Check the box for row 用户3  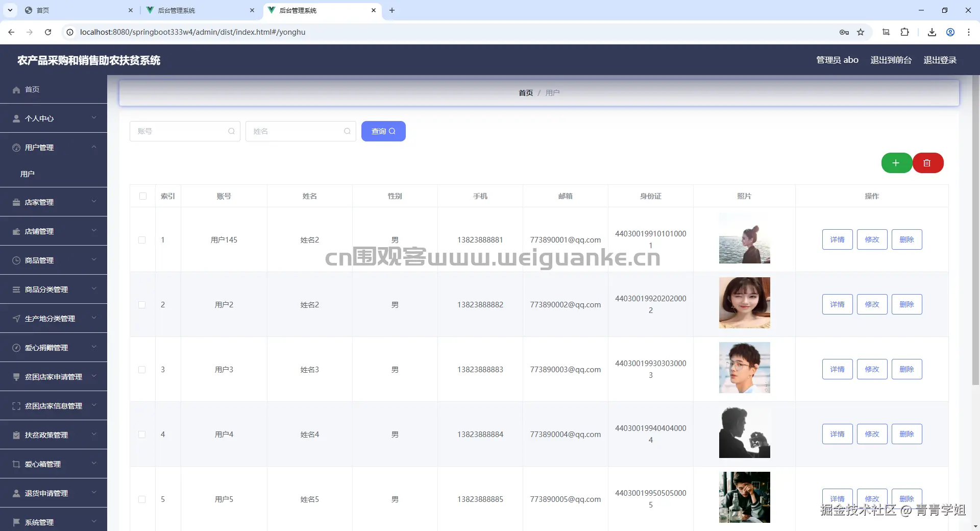click(x=142, y=370)
